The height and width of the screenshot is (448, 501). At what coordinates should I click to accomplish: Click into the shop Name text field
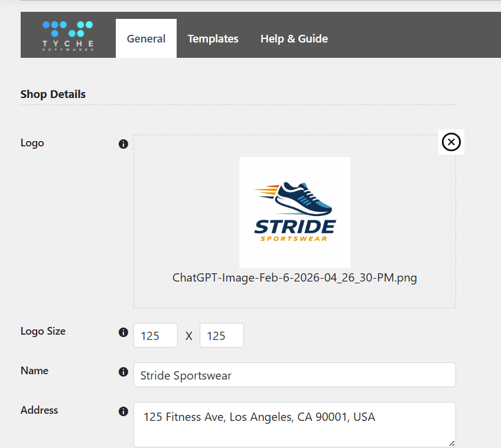(294, 375)
